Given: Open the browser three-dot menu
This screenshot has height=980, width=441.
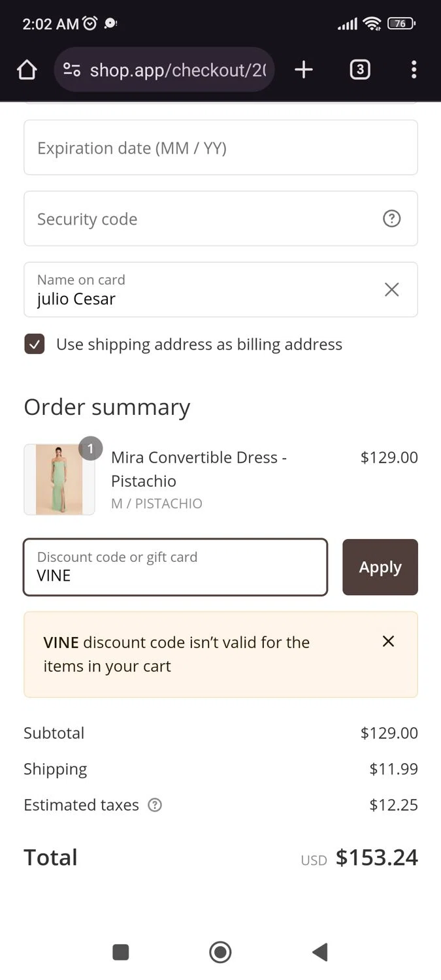Looking at the screenshot, I should [x=414, y=70].
